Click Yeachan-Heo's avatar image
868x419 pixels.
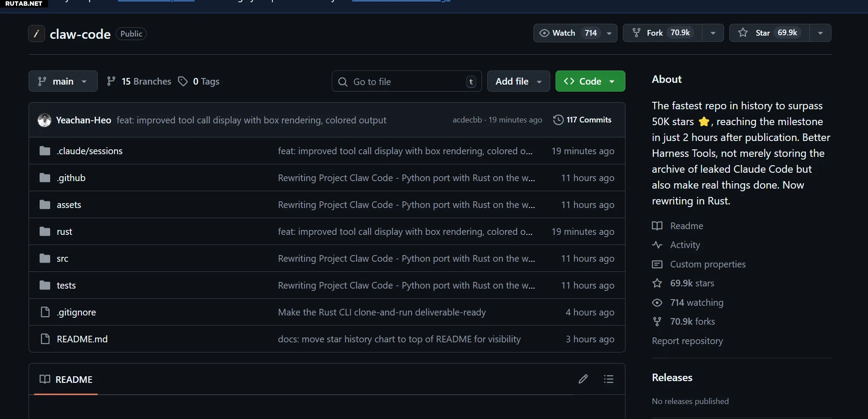[x=44, y=120]
